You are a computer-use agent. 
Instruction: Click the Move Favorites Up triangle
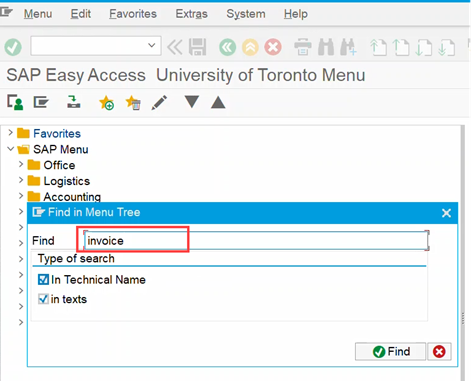click(x=218, y=102)
